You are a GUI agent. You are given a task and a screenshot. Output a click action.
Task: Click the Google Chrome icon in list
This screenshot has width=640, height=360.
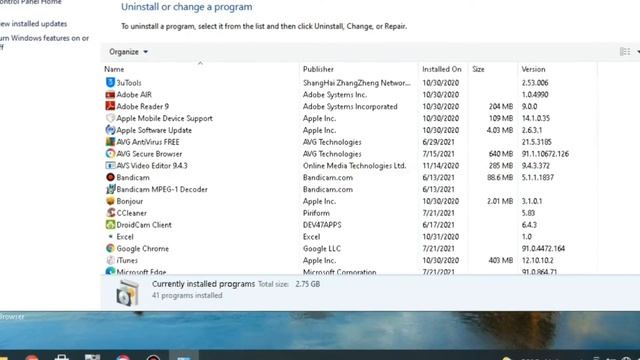click(110, 248)
